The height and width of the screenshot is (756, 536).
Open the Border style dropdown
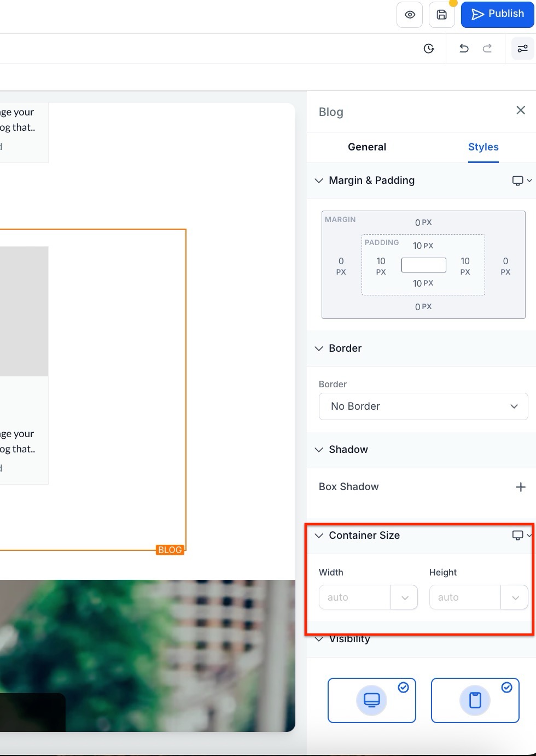423,406
